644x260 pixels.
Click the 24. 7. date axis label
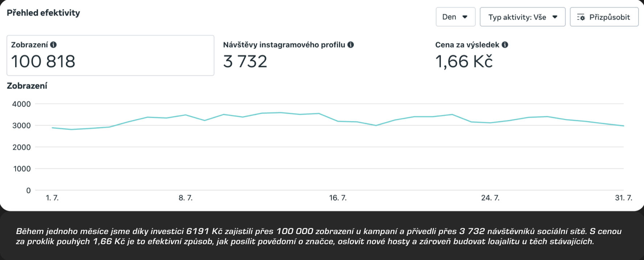click(490, 198)
